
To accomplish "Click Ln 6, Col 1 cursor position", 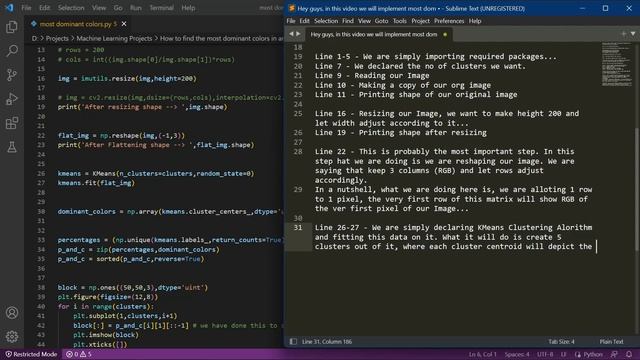I will (482, 354).
